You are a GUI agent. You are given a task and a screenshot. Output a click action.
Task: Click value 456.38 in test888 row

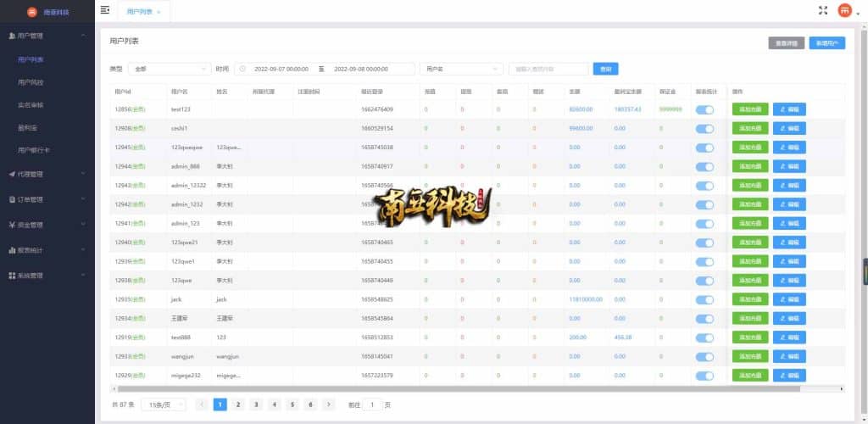[x=623, y=338]
